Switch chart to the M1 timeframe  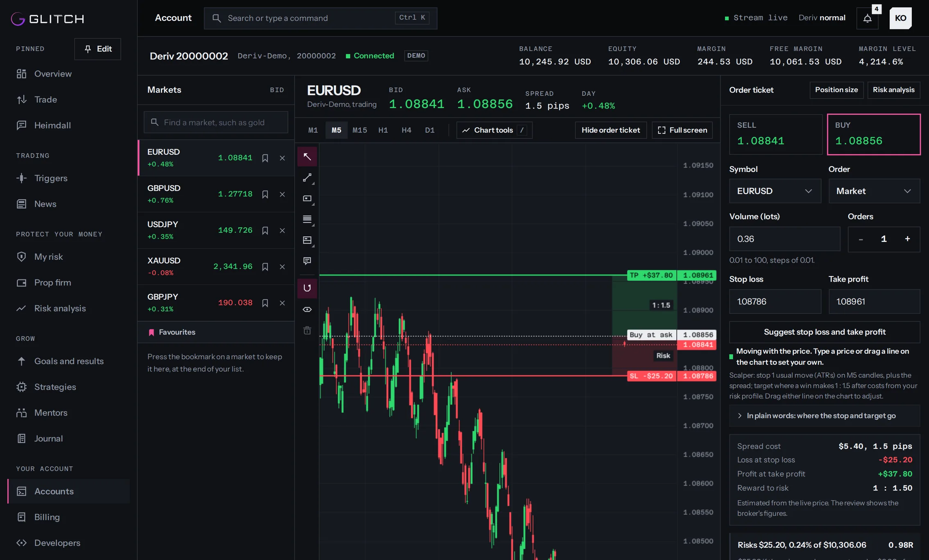tap(313, 130)
